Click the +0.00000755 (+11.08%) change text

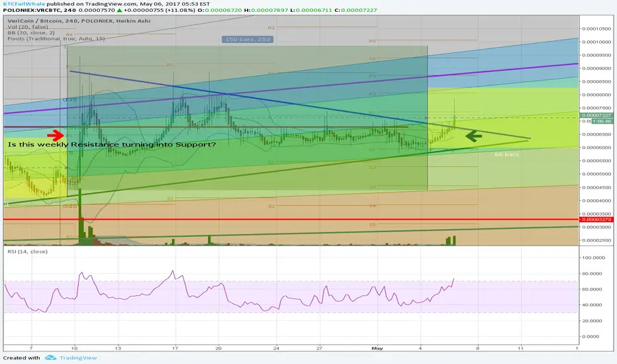160,10
